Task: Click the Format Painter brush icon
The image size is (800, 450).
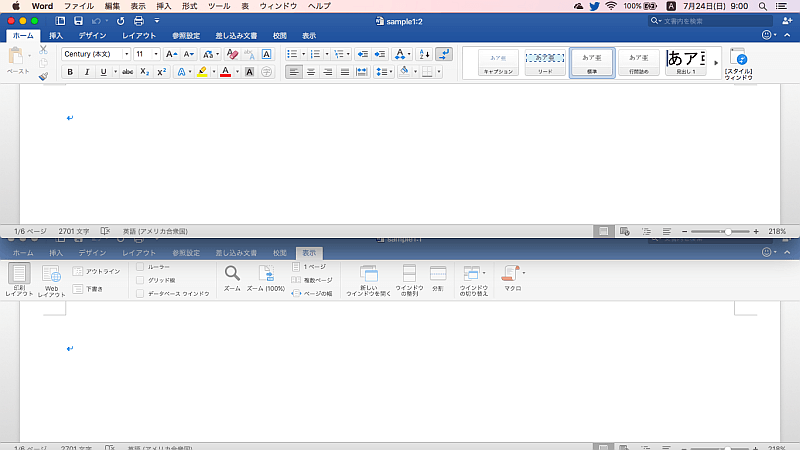Action: [43, 76]
